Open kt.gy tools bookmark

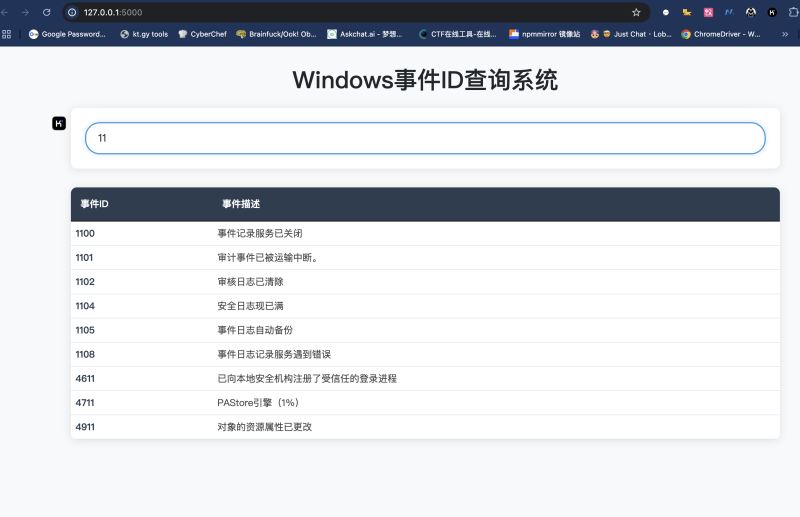pyautogui.click(x=144, y=34)
